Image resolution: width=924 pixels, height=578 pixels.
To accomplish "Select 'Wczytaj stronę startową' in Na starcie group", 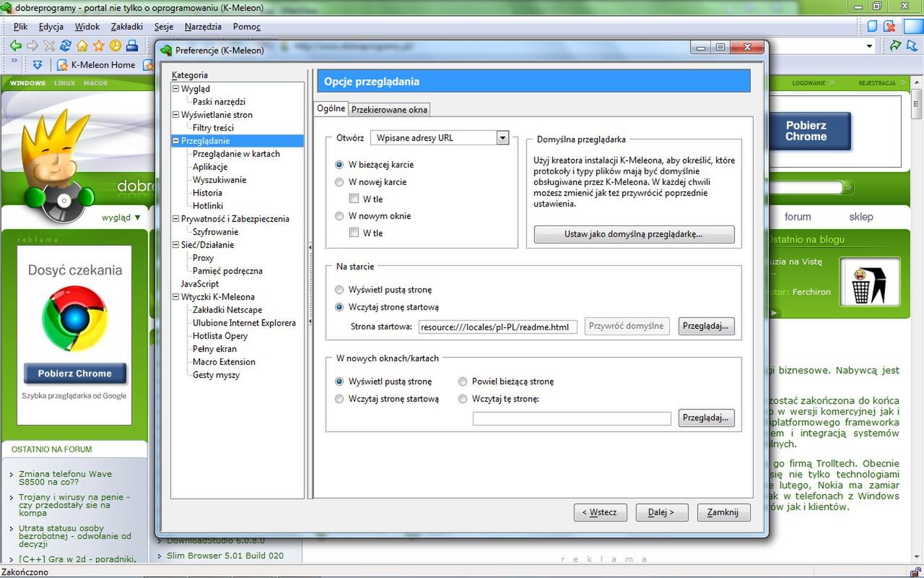I will (x=339, y=307).
